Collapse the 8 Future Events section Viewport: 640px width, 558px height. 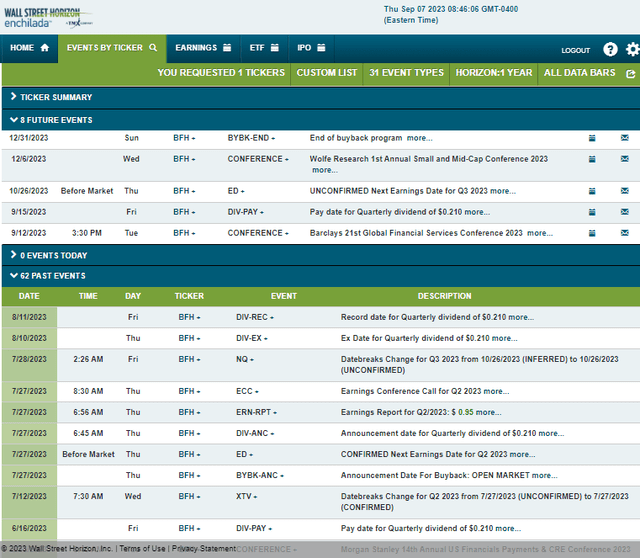321,120
